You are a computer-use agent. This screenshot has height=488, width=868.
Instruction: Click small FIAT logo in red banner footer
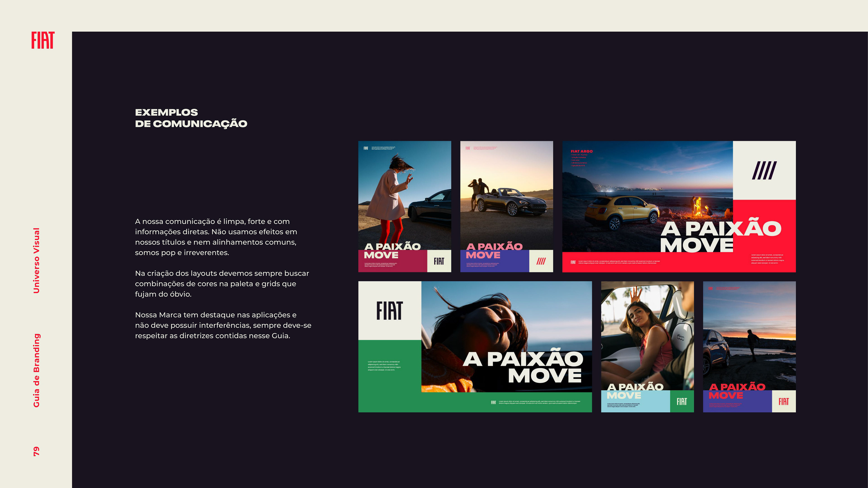tap(573, 262)
